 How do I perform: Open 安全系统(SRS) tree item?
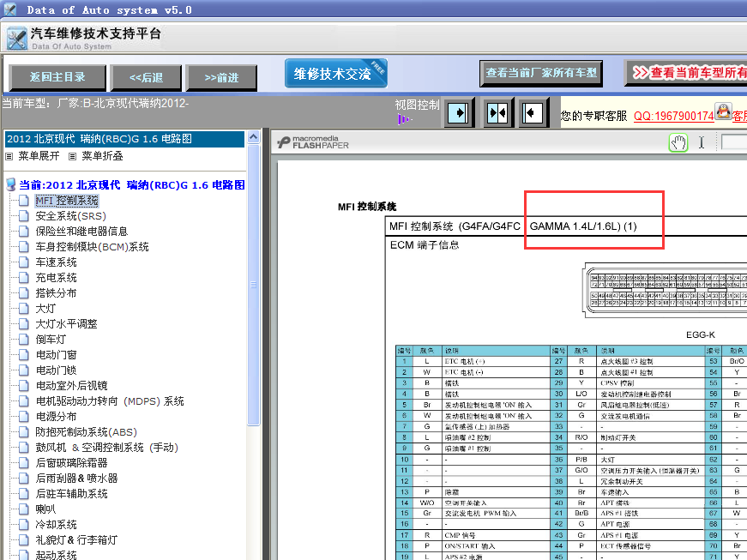(x=71, y=216)
